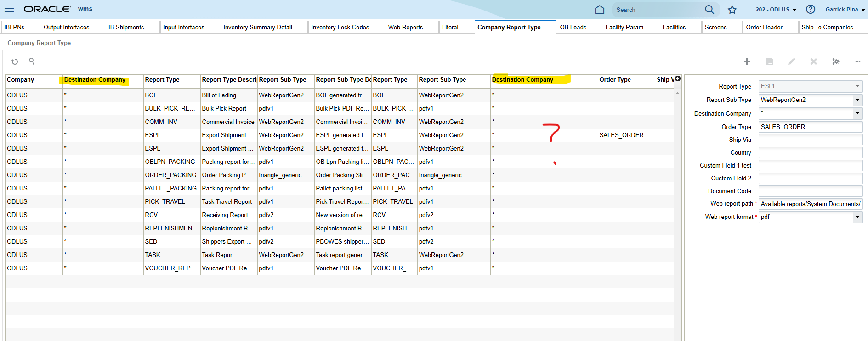Screen dimensions: 868x341
Task: Open the more options ellipsis
Action: (x=858, y=61)
